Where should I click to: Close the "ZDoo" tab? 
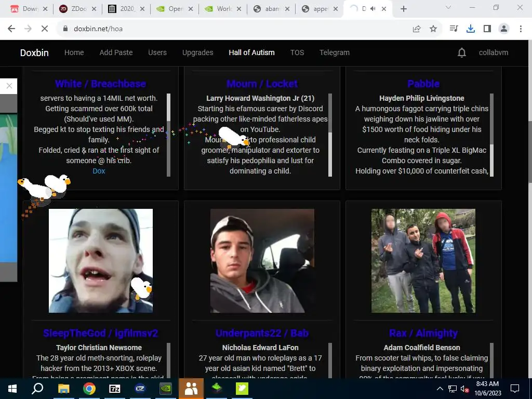click(x=94, y=9)
